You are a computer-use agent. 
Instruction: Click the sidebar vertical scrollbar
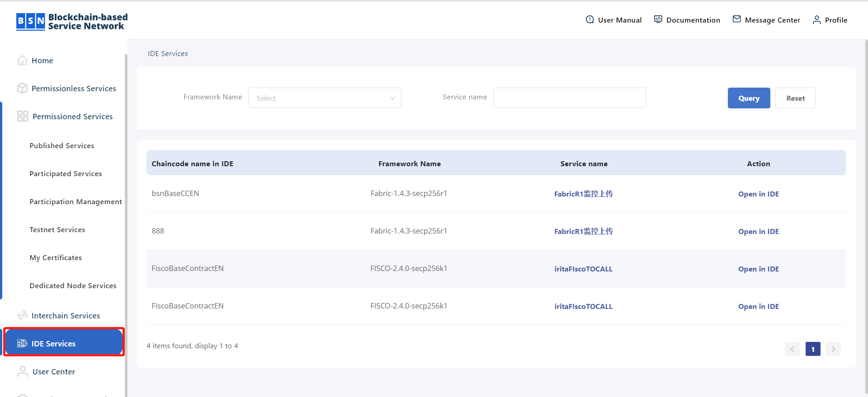tap(126, 226)
